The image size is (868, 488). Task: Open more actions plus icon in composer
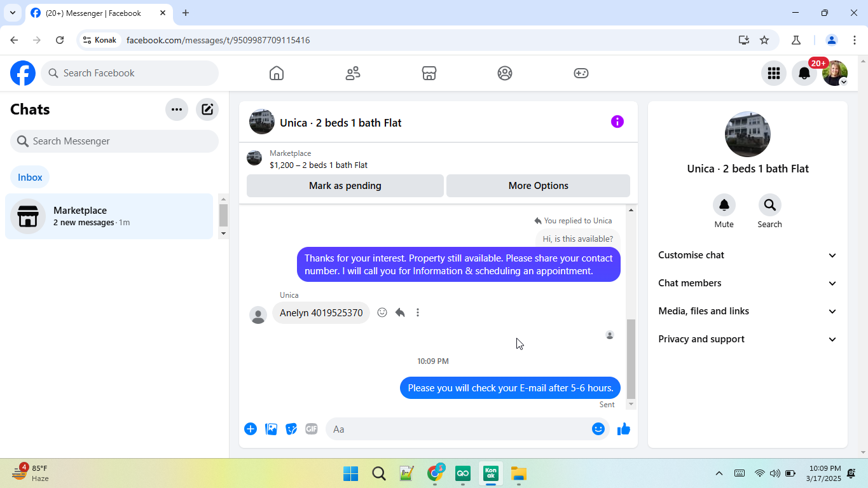coord(251,429)
